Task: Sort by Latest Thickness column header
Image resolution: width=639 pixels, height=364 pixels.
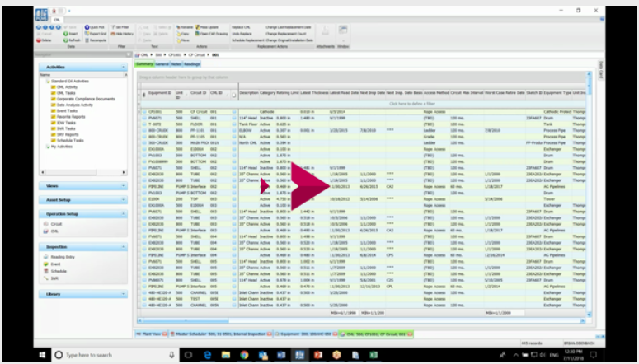Action: [314, 93]
